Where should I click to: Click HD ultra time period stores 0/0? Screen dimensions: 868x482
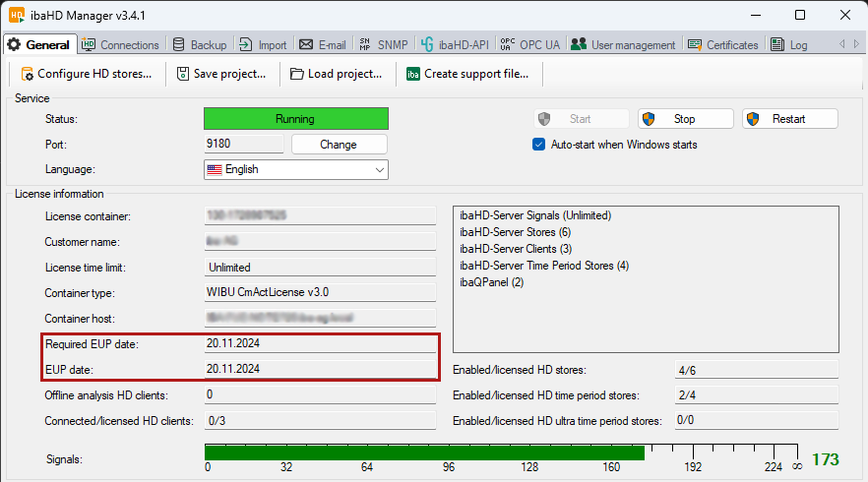pyautogui.click(x=756, y=421)
